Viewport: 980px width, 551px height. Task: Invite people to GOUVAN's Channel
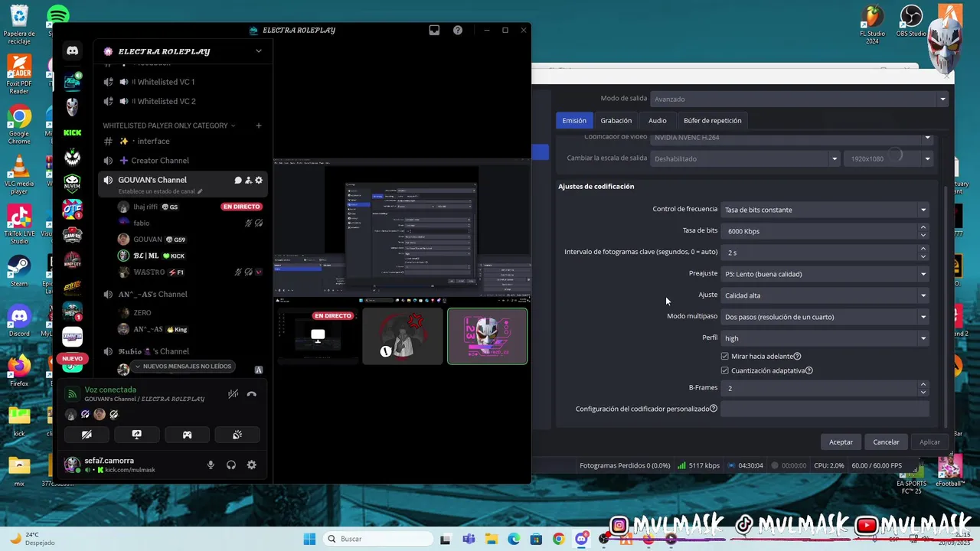coord(248,180)
